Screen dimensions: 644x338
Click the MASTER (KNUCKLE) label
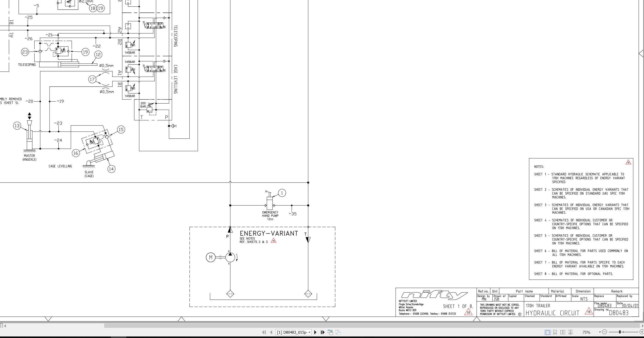coord(29,158)
